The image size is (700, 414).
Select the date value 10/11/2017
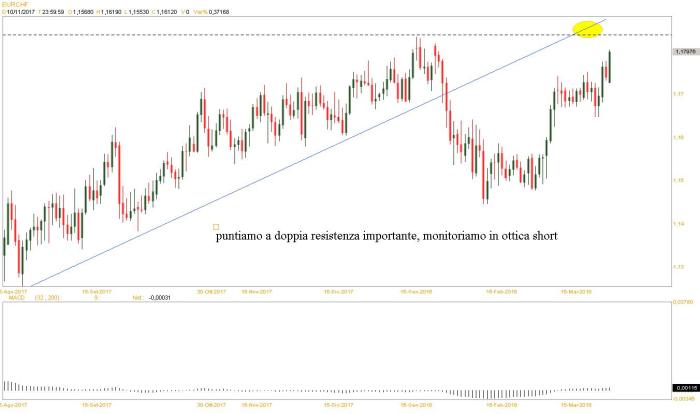tap(21, 12)
